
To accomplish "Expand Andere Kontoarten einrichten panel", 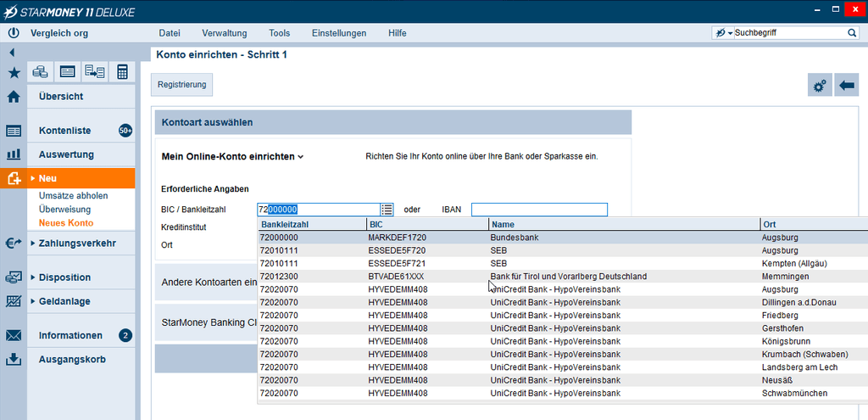I will [x=207, y=283].
